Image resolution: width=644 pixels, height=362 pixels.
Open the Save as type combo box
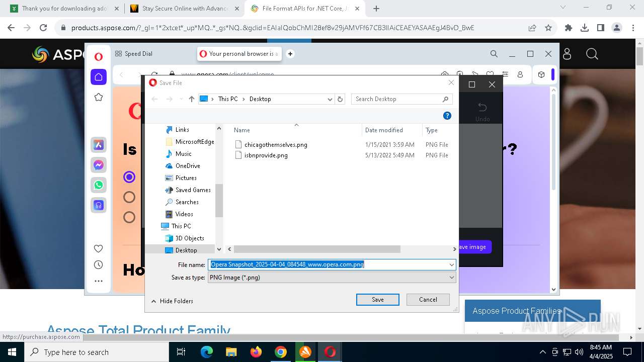pos(332,277)
